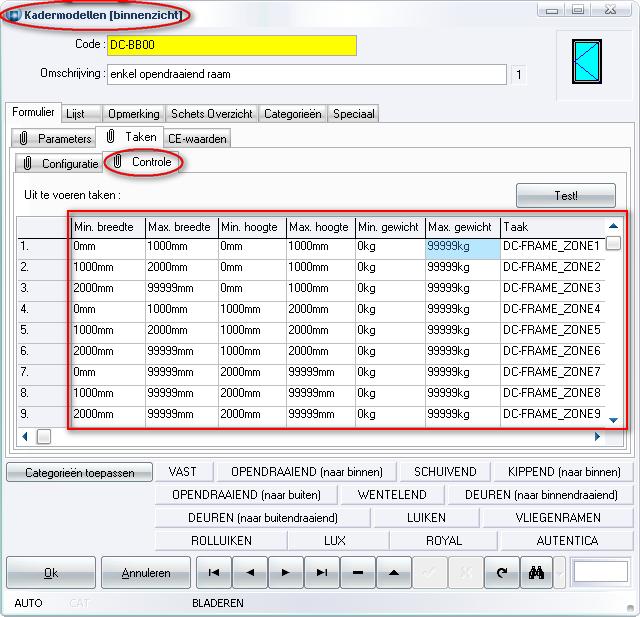The height and width of the screenshot is (617, 640).
Task: Click the Max. breedte column header
Action: (x=182, y=227)
